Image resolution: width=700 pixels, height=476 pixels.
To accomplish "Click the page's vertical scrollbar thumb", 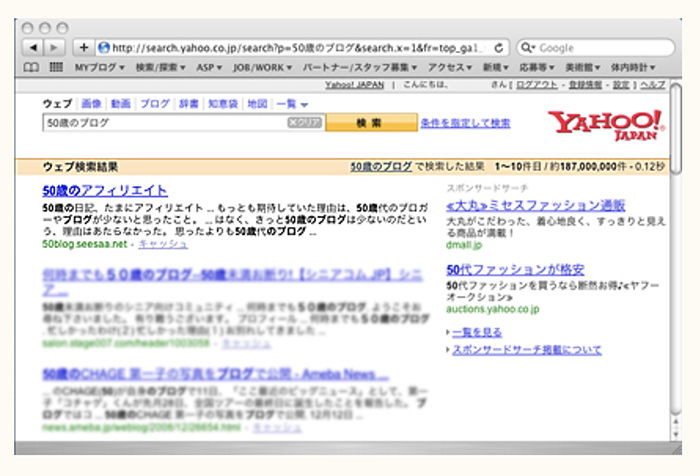I will 676,129.
